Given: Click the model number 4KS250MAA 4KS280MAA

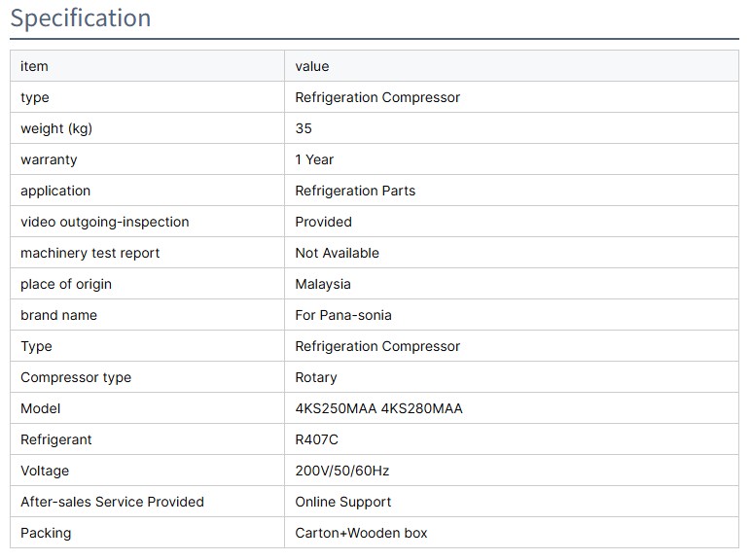Looking at the screenshot, I should click(x=378, y=408).
